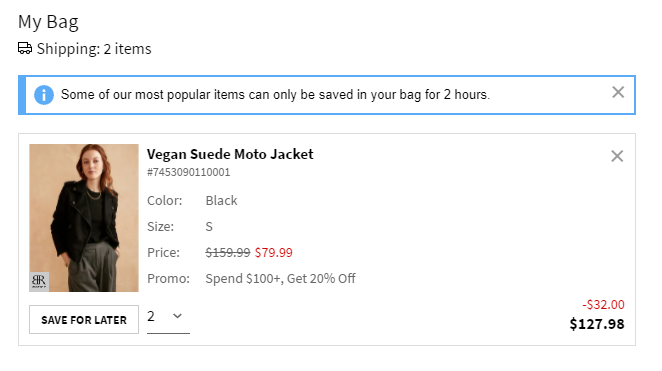This screenshot has height=371, width=662.
Task: Open the Vegan Suede Moto Jacket title link
Action: (x=230, y=154)
